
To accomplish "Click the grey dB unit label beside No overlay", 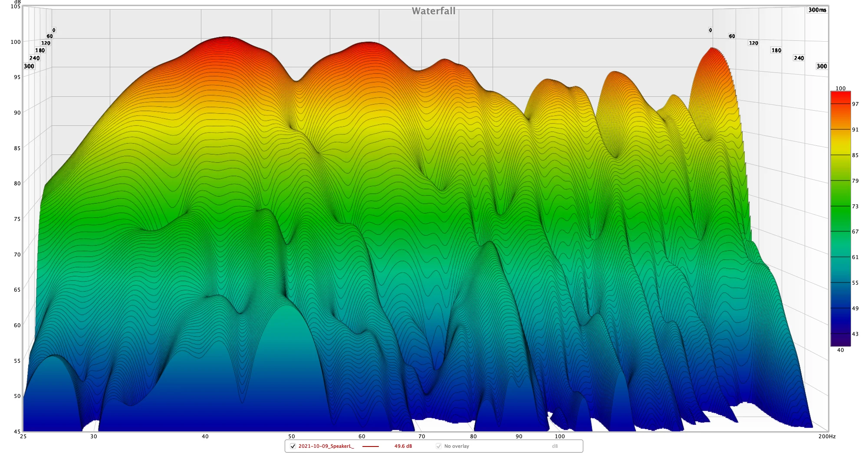I will point(555,446).
